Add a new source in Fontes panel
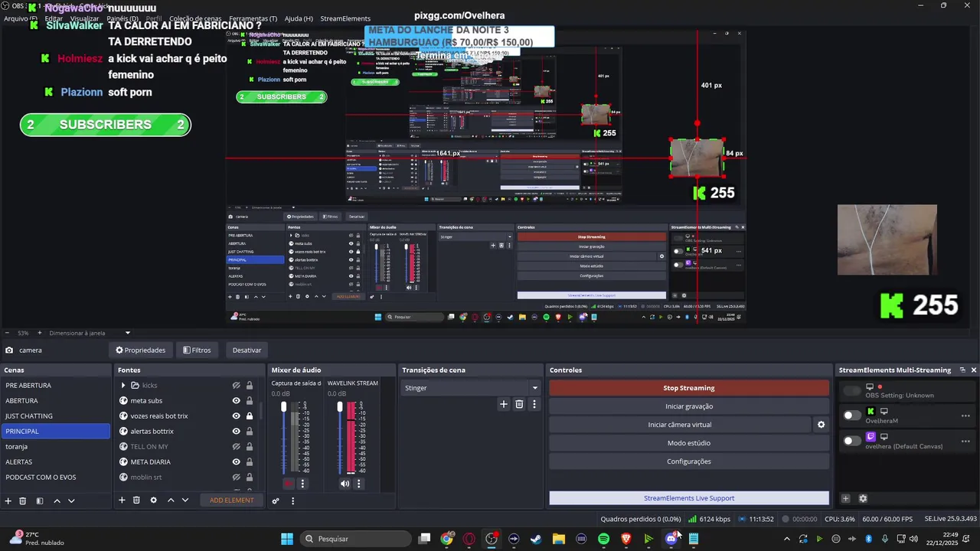The image size is (980, 551). pyautogui.click(x=122, y=500)
